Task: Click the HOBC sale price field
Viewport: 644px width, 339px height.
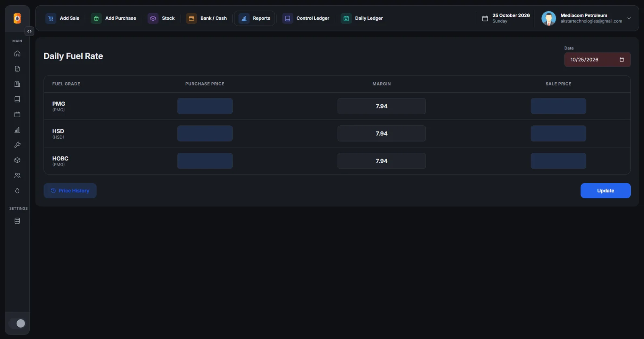Action: 558,161
